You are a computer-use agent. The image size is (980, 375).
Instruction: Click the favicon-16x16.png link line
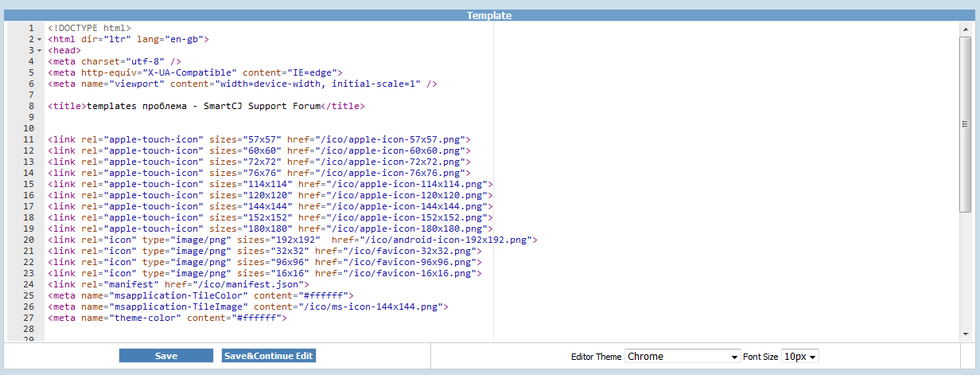pos(265,273)
